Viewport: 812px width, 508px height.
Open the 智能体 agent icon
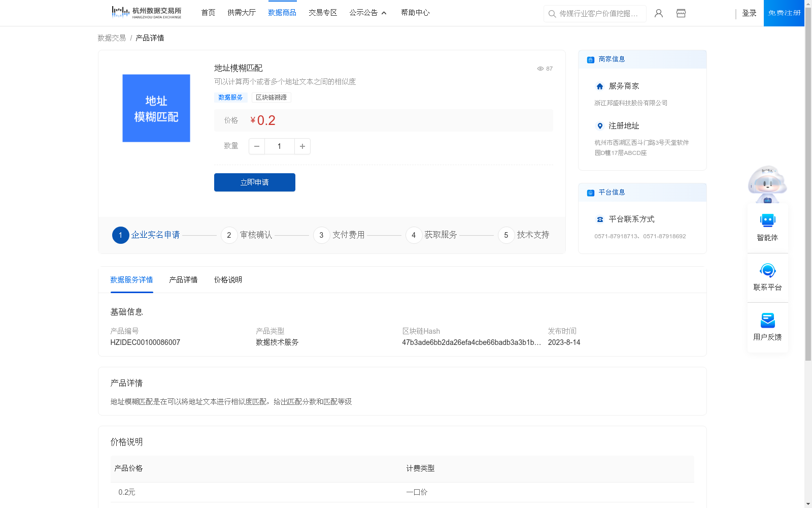coord(768,220)
